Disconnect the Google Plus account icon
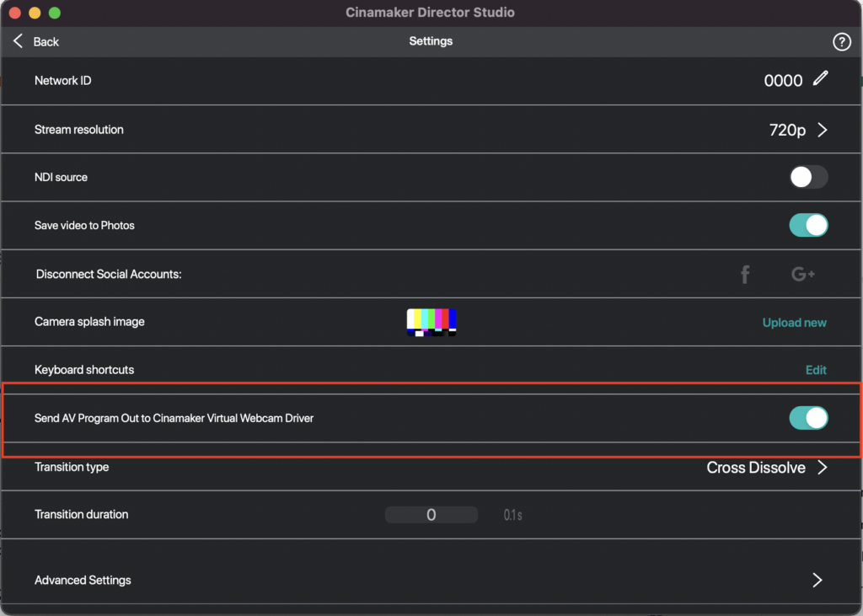 tap(802, 274)
